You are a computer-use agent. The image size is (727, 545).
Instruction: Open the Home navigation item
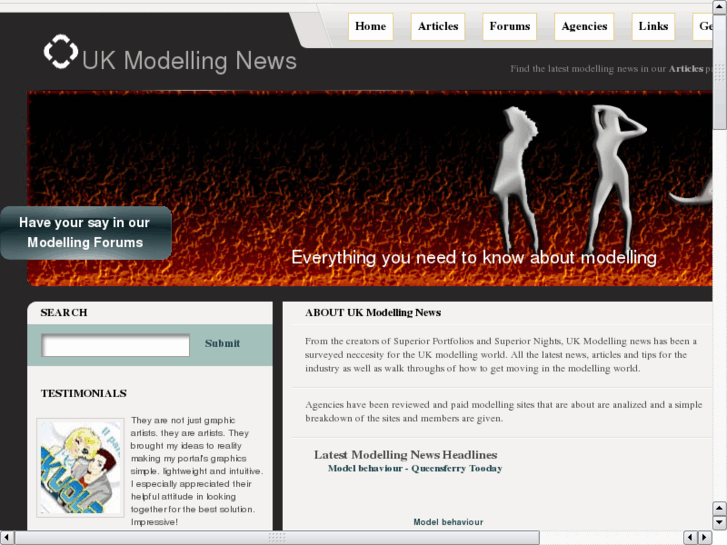(370, 26)
